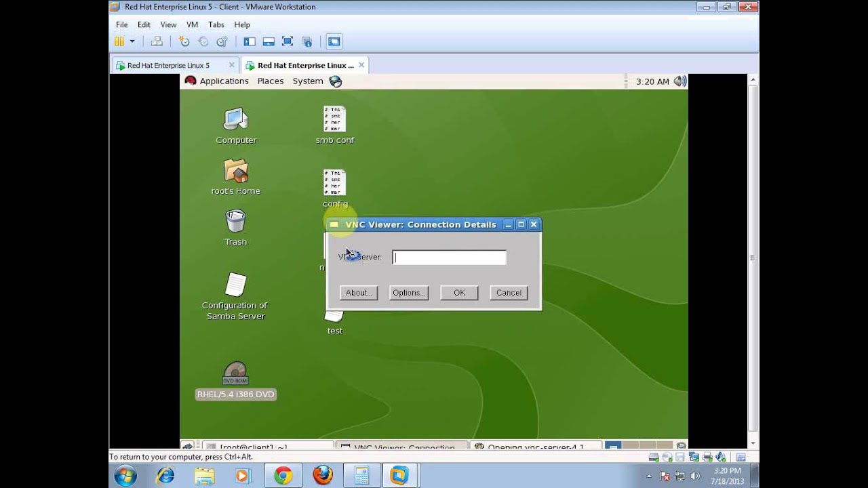Viewport: 868px width, 488px height.
Task: Open the VMware View menu
Action: [168, 24]
